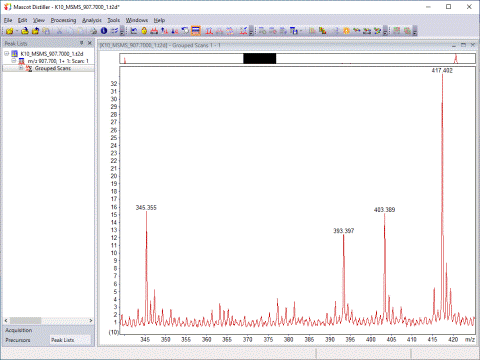Click the green and red bar chart icon
Viewport: 480px width, 360px height.
[x=322, y=31]
